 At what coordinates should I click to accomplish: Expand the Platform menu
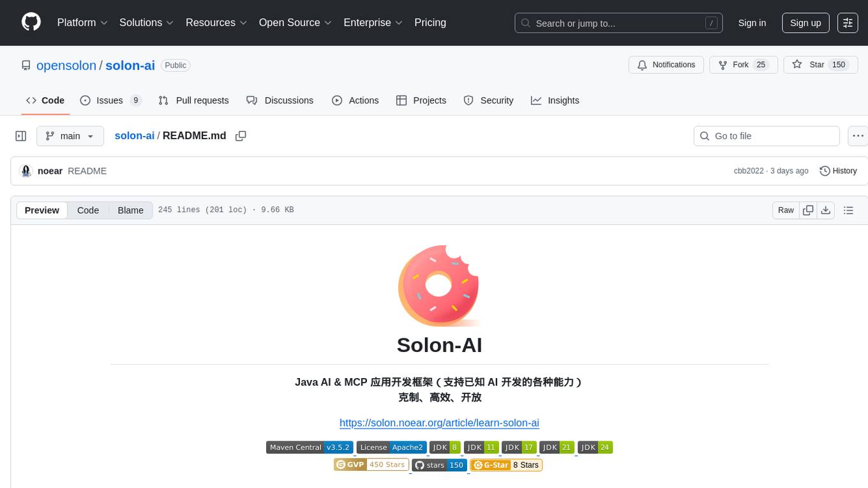coord(82,22)
